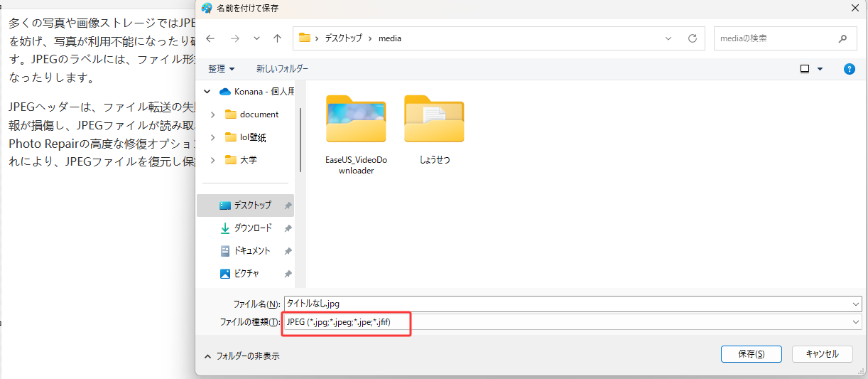The image size is (868, 379).
Task: Close the 名前を付けて保存 dialog
Action: click(x=855, y=8)
